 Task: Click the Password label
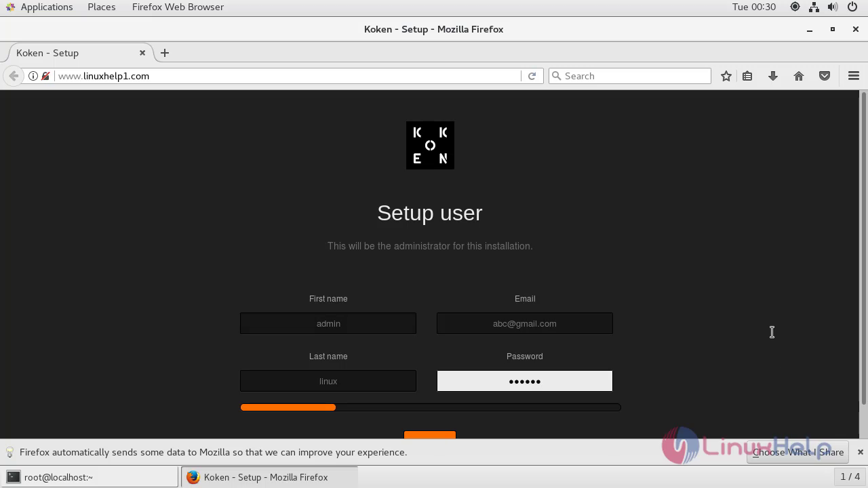tap(525, 357)
